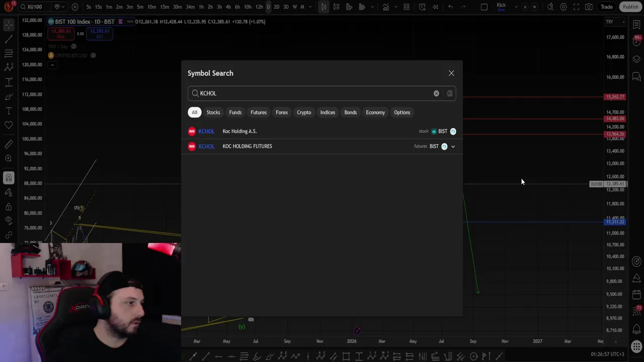Select the Funds filter tab
The width and height of the screenshot is (644, 362).
coord(235,113)
